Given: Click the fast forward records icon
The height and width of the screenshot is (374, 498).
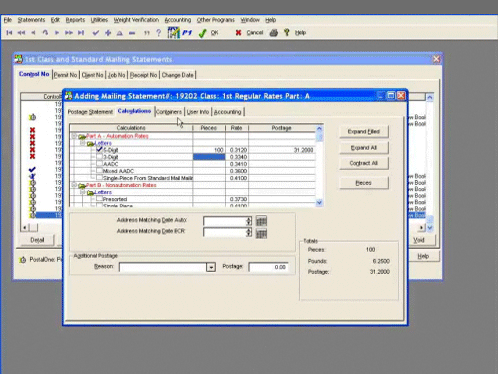Looking at the screenshot, I should tap(69, 33).
